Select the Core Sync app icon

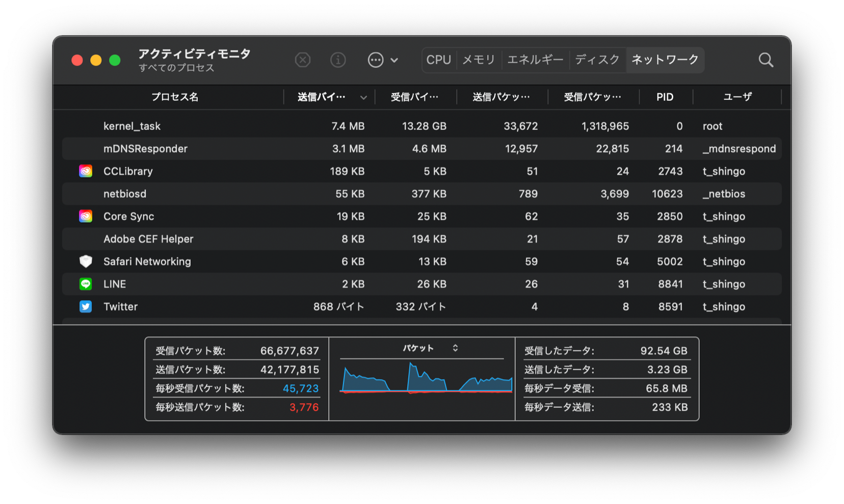point(86,216)
